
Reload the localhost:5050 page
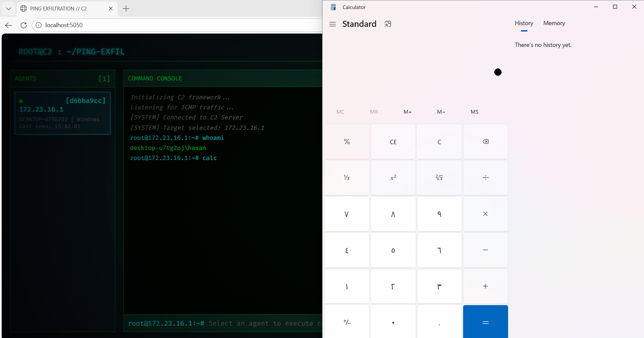pyautogui.click(x=23, y=25)
